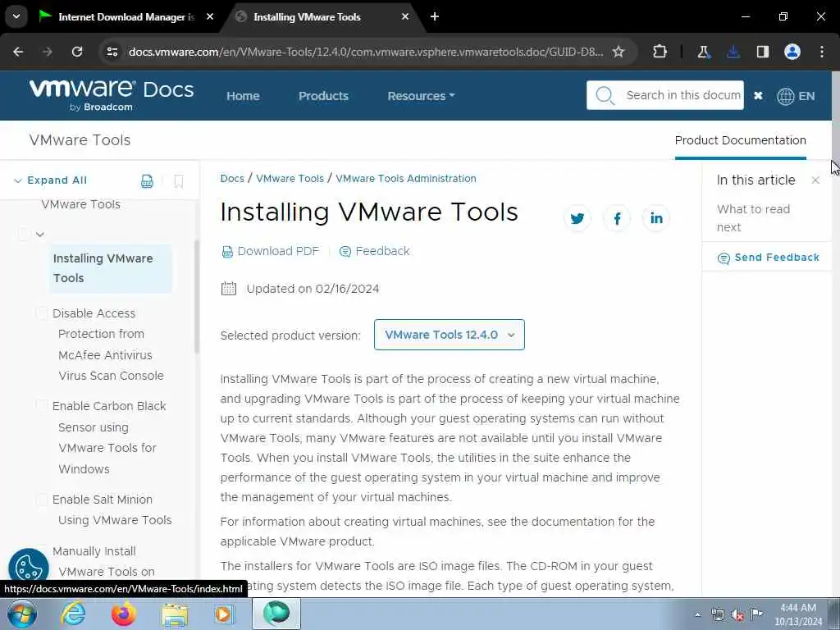
Task: Open the Chrome Labs flask icon
Action: pyautogui.click(x=703, y=52)
